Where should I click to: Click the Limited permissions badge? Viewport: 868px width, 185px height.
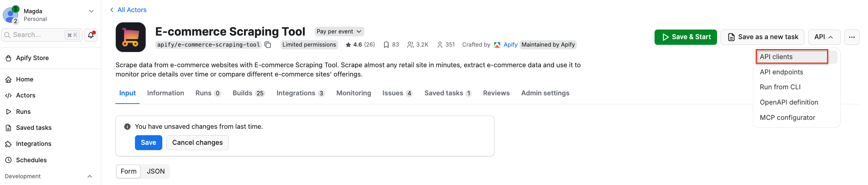[309, 45]
